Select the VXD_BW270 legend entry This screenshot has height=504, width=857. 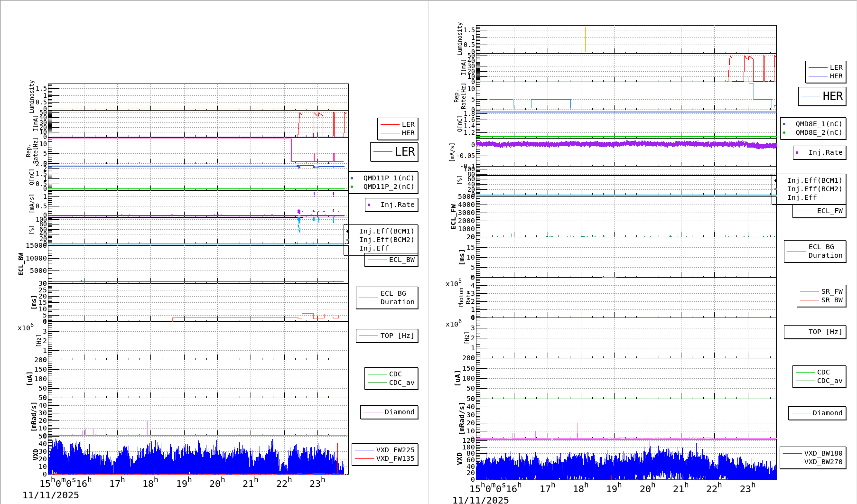823,462
